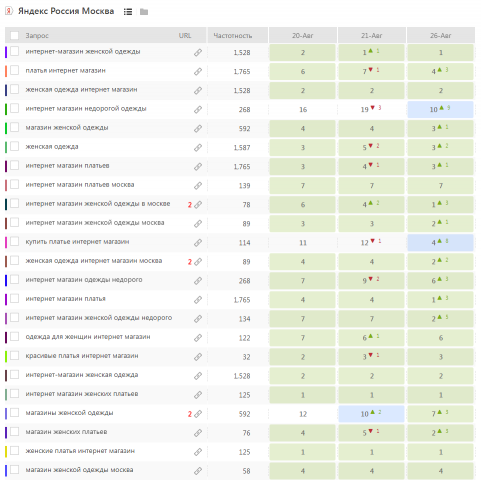The image size is (481, 480).
Task: Select checkbox for 'интернет магазин недорогой одежды'
Action: click(14, 108)
